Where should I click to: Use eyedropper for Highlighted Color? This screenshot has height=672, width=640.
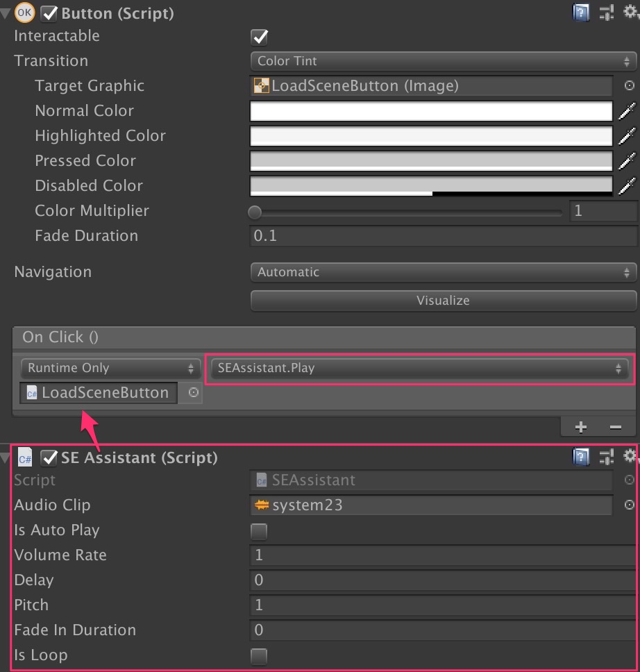627,136
